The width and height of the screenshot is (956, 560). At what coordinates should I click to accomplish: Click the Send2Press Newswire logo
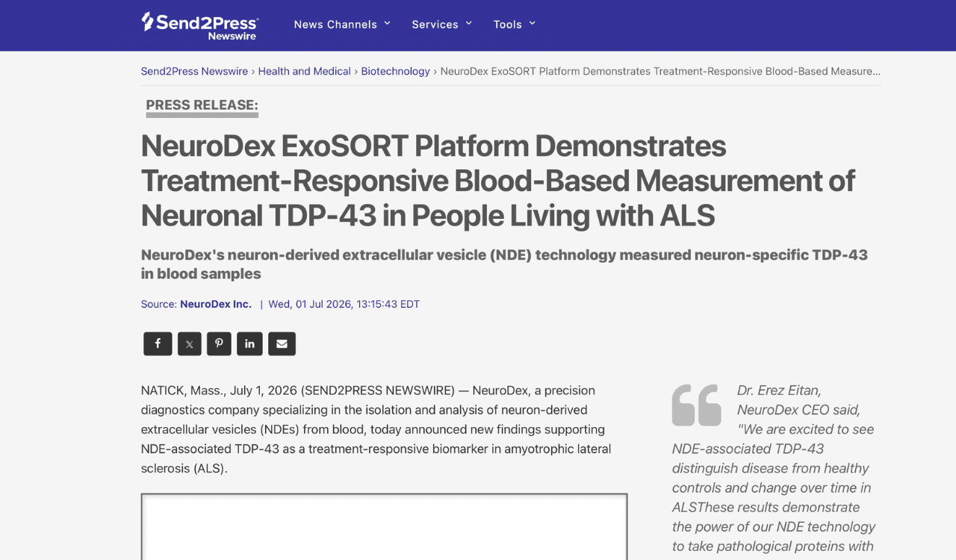(200, 25)
